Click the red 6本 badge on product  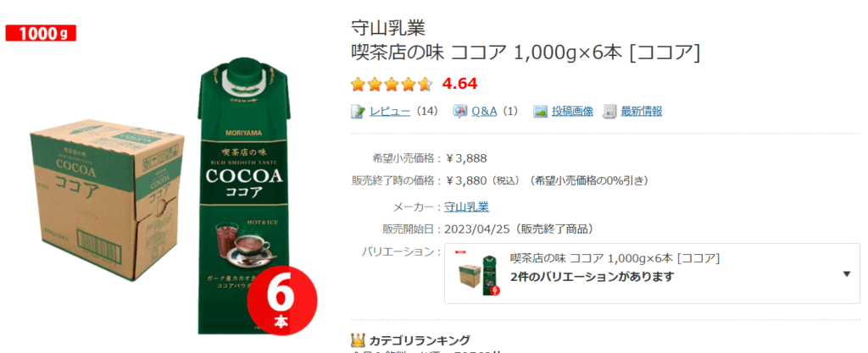point(281,301)
